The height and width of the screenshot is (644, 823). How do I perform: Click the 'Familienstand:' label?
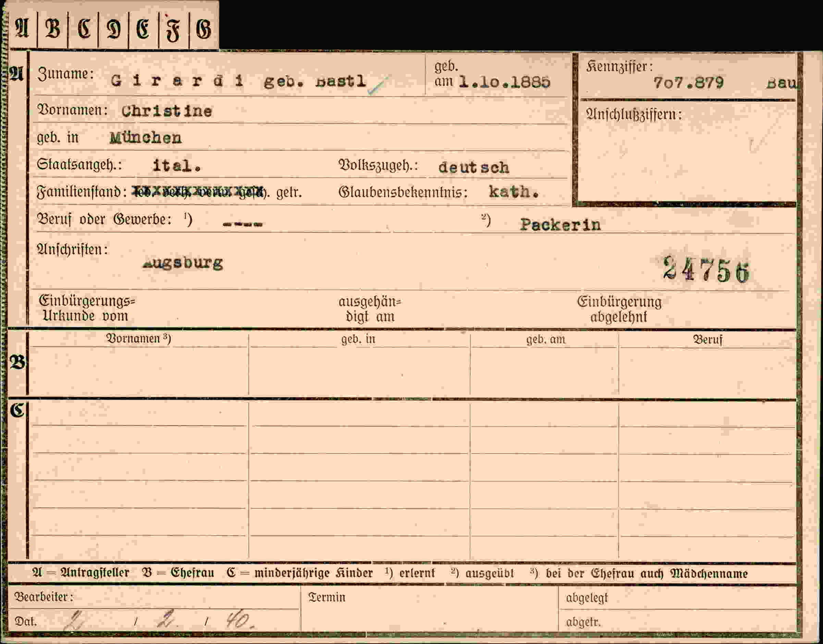click(x=82, y=192)
